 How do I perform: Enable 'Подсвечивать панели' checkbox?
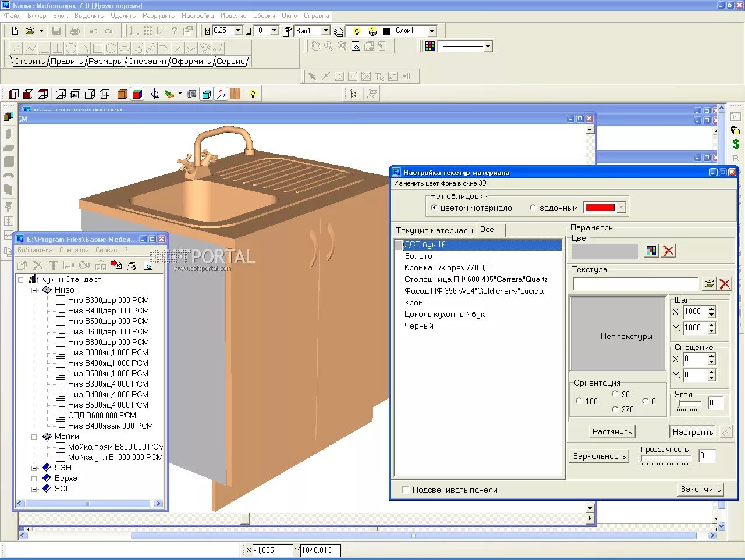tap(406, 490)
